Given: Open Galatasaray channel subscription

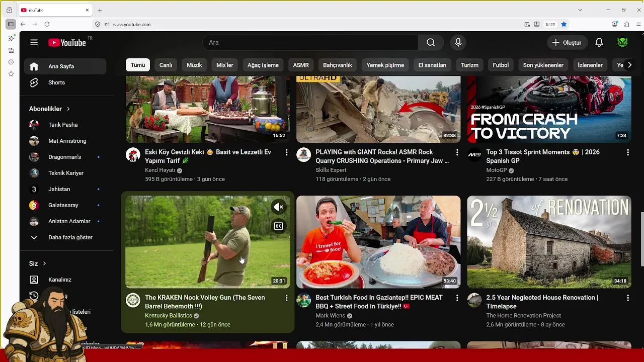Looking at the screenshot, I should pyautogui.click(x=65, y=205).
